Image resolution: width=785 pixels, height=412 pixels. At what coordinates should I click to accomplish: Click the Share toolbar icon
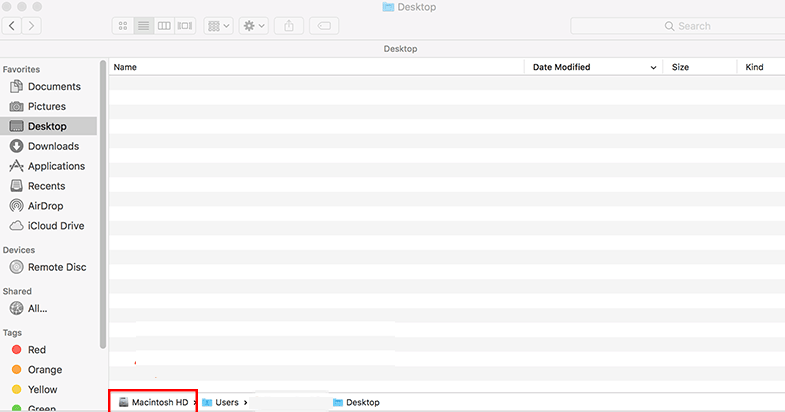coord(289,26)
